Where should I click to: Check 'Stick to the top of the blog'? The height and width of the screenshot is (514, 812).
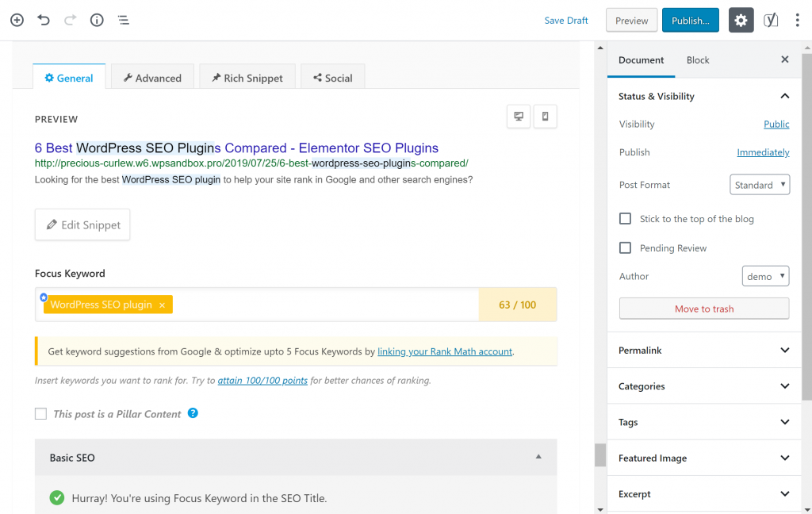point(625,219)
